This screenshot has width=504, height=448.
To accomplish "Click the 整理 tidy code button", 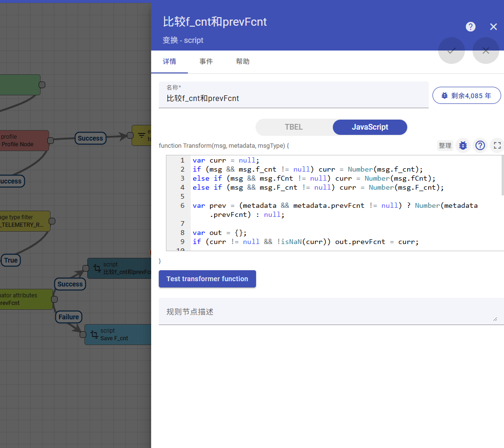I will pyautogui.click(x=445, y=145).
